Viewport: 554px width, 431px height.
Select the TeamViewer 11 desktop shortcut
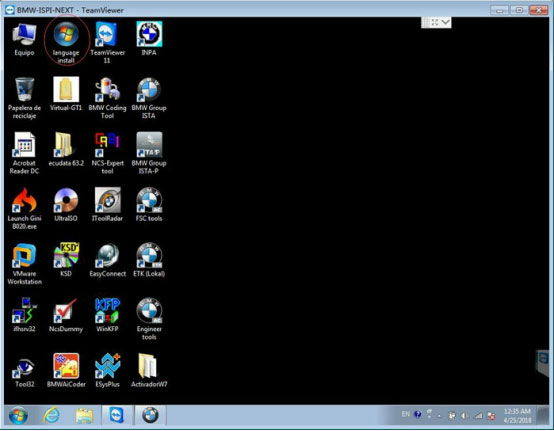tap(107, 43)
